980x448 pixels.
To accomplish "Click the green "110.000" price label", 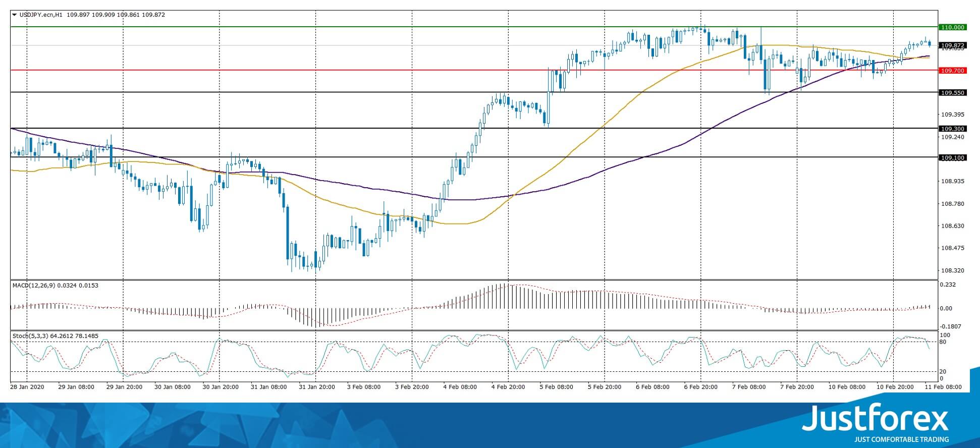I will click(952, 27).
